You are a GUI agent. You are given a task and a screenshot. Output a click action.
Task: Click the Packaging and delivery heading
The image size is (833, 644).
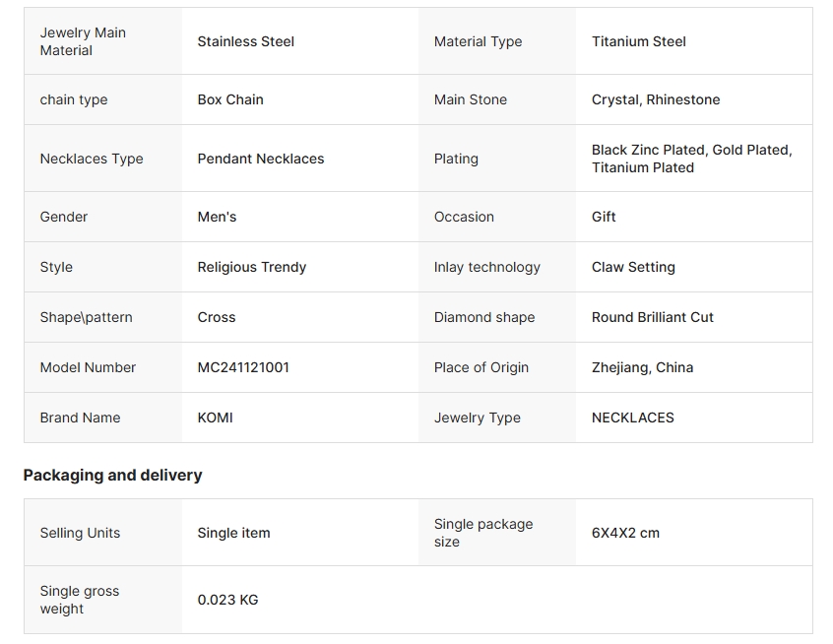[112, 475]
